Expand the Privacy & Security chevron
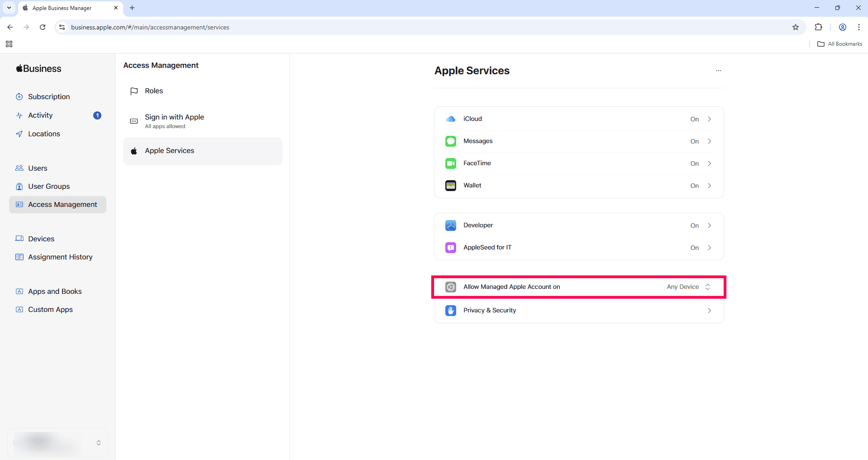The width and height of the screenshot is (868, 460). coord(710,311)
